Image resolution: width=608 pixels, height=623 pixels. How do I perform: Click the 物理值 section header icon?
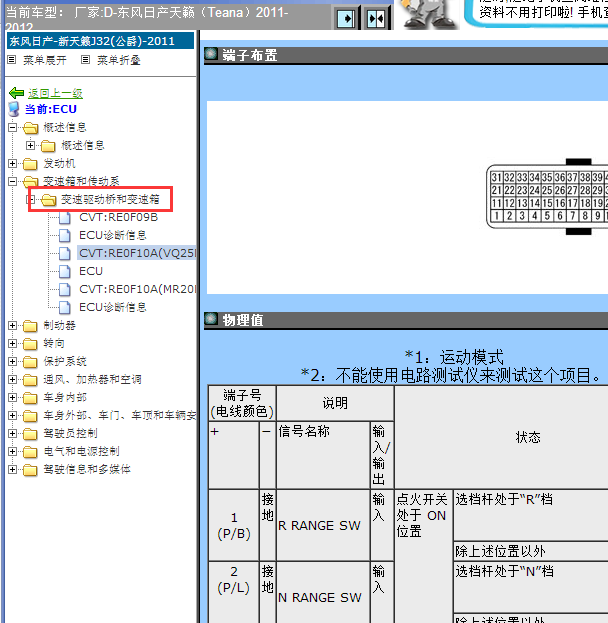point(211,319)
